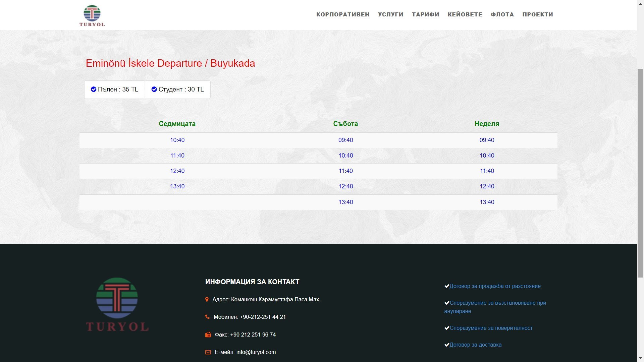Screen dimensions: 644x362
Task: Open the ПРОЕКТИ menu item
Action: pos(537,14)
